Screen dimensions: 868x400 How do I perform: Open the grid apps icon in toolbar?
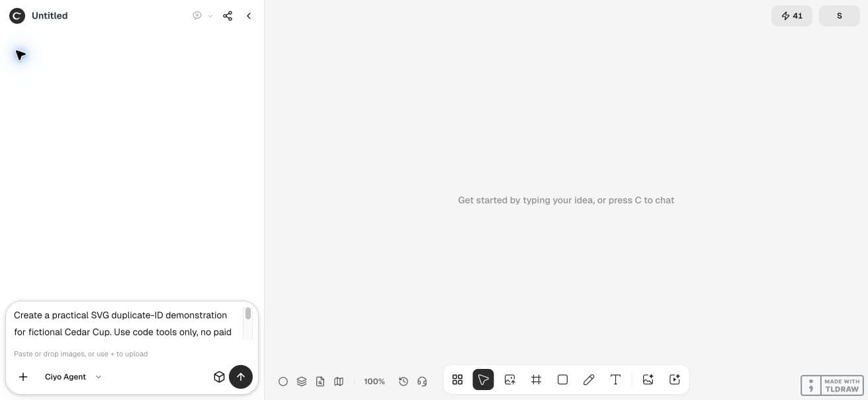pyautogui.click(x=457, y=380)
